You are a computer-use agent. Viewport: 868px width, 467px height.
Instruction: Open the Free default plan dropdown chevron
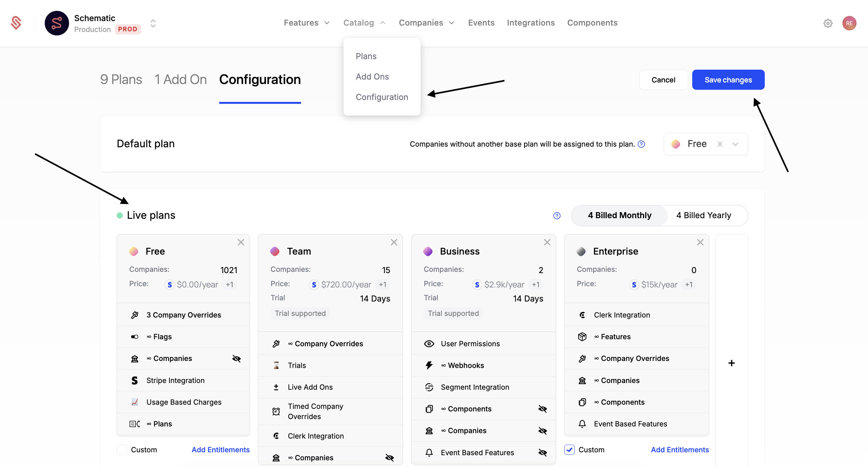[736, 144]
